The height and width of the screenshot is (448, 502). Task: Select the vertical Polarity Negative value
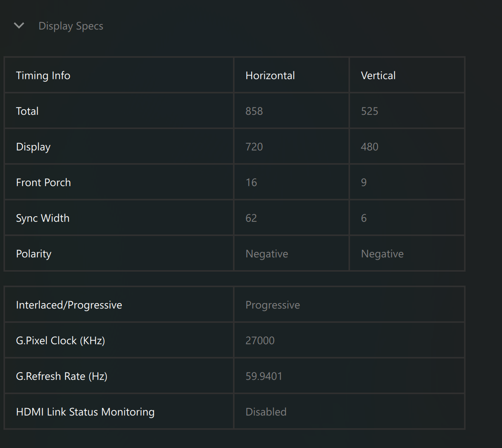point(382,254)
